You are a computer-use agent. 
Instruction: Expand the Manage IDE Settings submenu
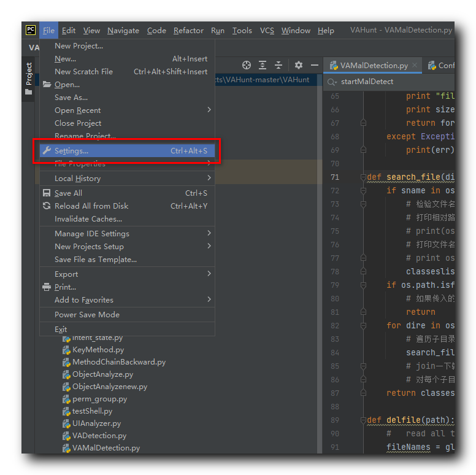tap(127, 234)
